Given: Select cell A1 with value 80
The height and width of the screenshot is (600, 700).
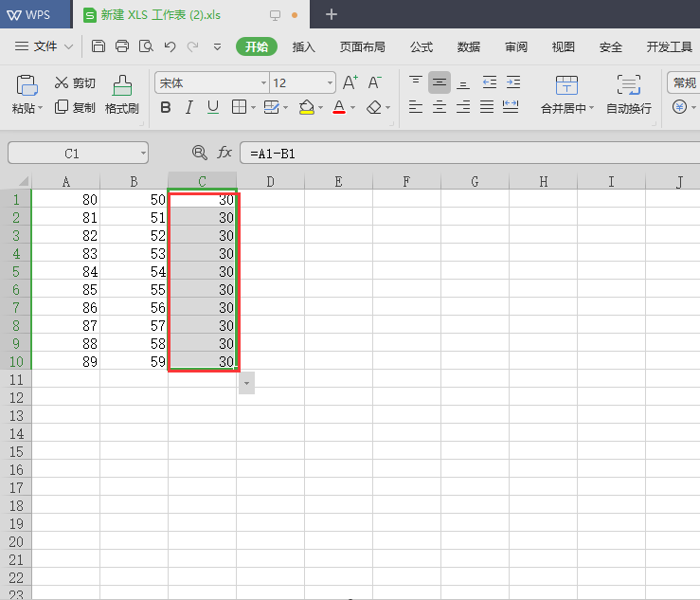Looking at the screenshot, I should pyautogui.click(x=65, y=199).
